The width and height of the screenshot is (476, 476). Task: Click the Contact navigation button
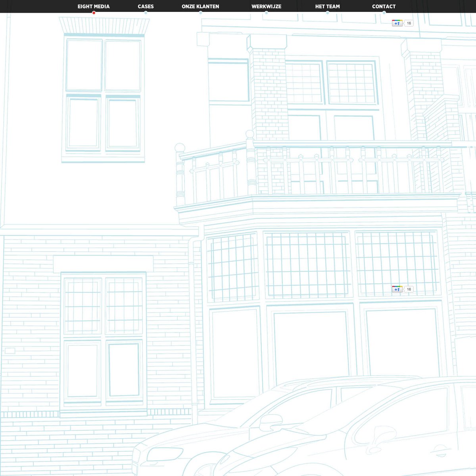[x=384, y=6]
